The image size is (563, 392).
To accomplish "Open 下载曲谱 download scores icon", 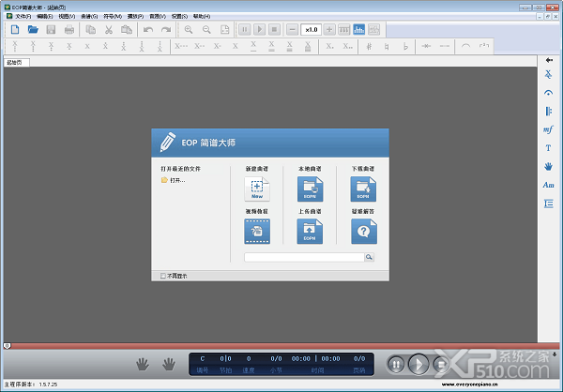I will click(363, 188).
